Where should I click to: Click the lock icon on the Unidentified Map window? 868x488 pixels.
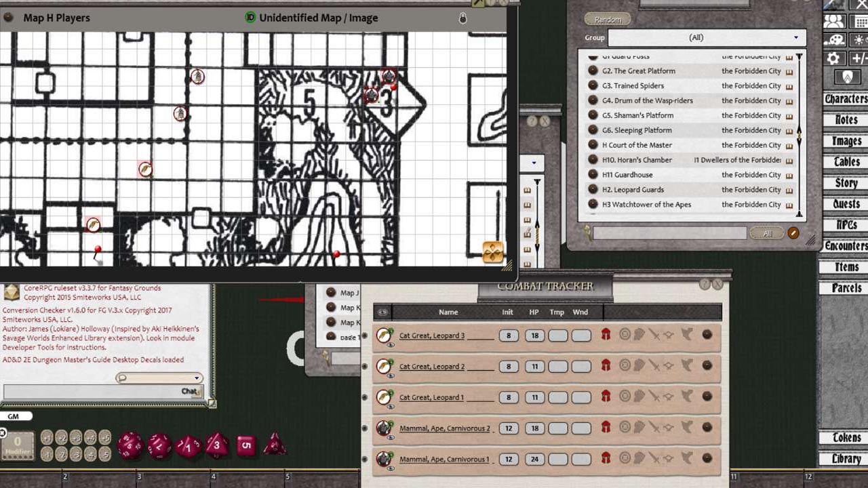coord(462,18)
